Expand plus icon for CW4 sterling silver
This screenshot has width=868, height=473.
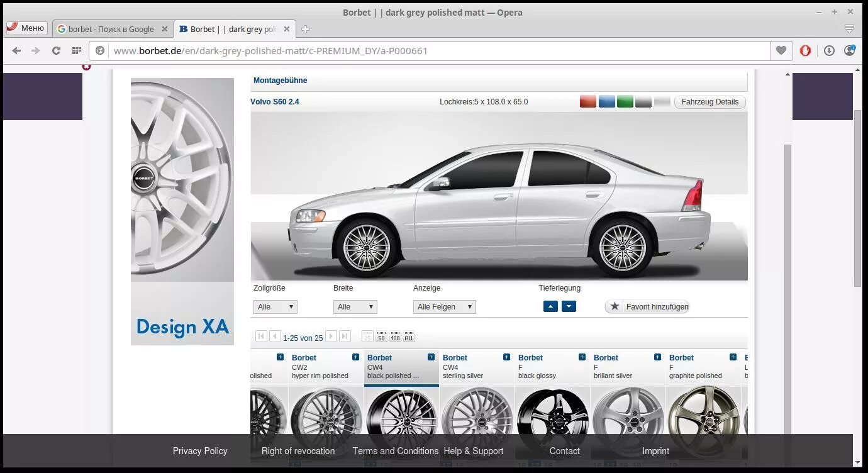click(x=506, y=357)
